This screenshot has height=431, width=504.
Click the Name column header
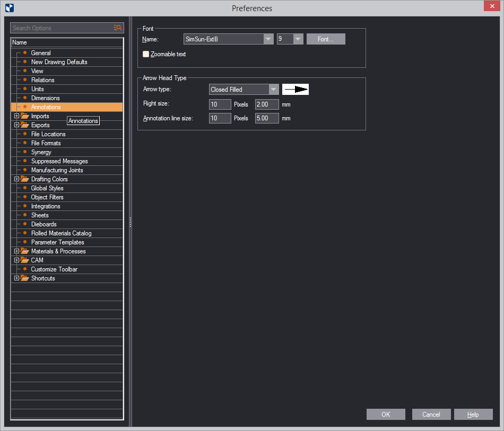click(x=67, y=42)
